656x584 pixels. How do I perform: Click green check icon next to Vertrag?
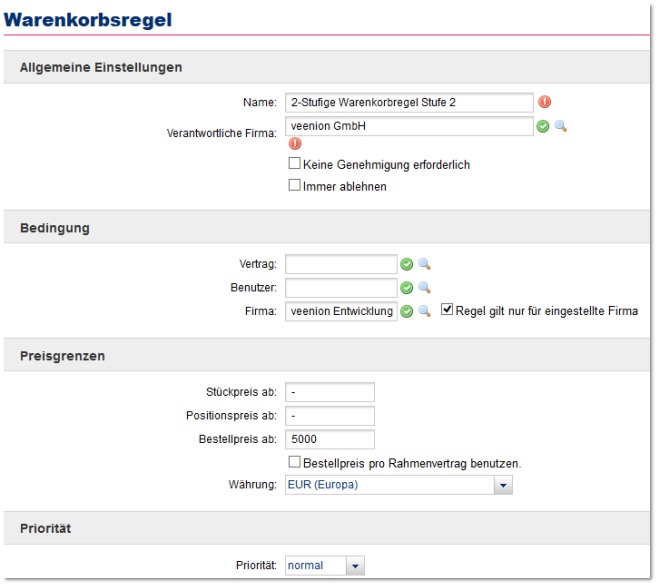407,264
